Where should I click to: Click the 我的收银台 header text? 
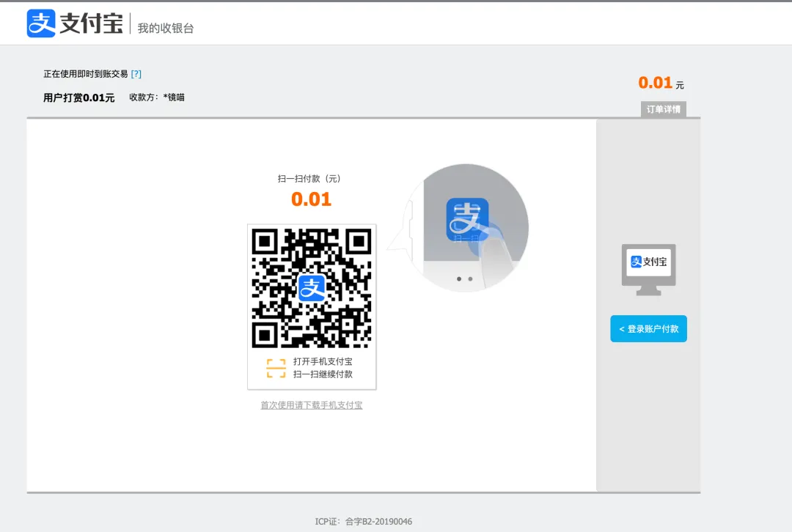pyautogui.click(x=166, y=29)
